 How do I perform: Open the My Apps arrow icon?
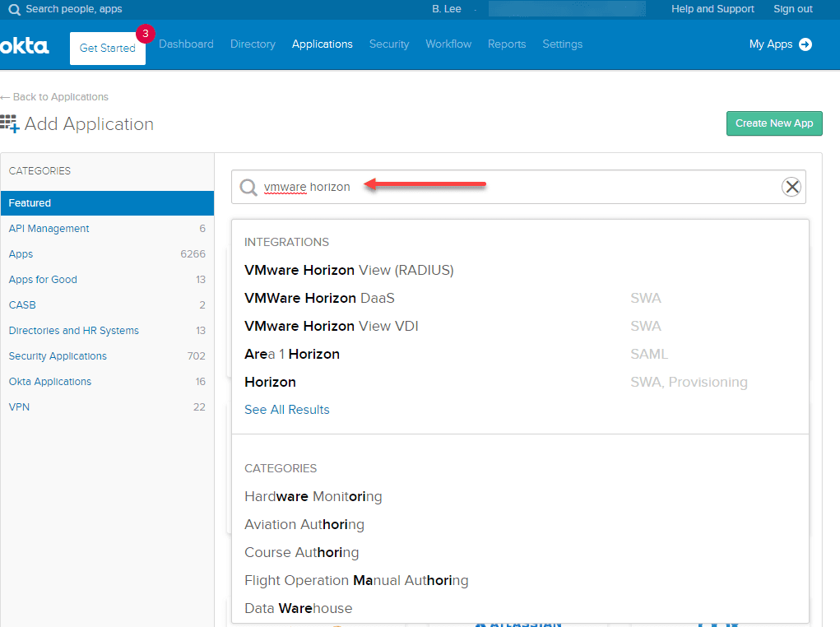[x=805, y=44]
